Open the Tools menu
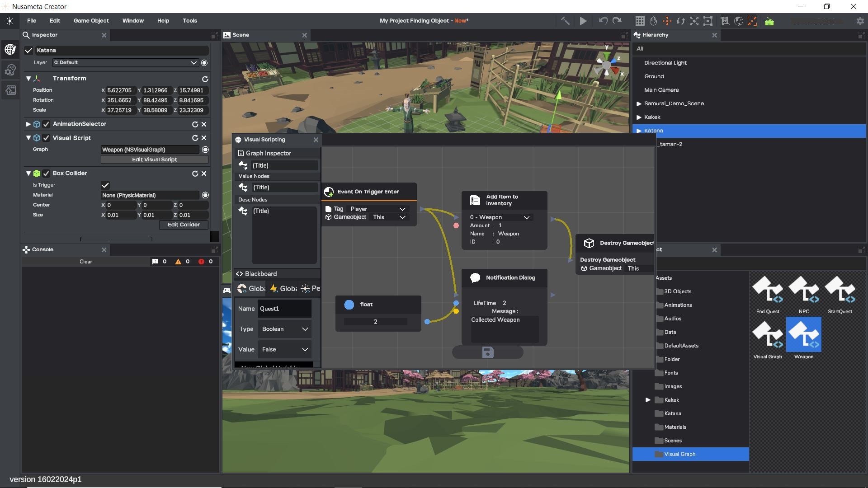 tap(189, 21)
